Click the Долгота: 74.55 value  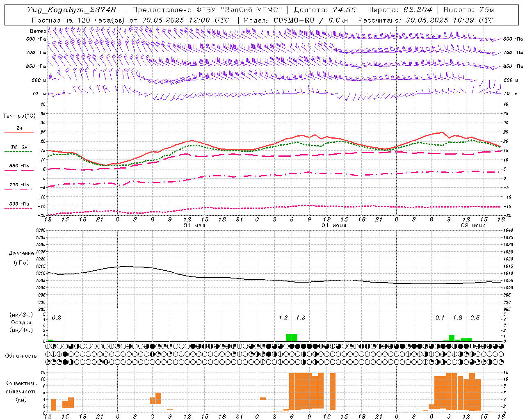click(x=325, y=10)
